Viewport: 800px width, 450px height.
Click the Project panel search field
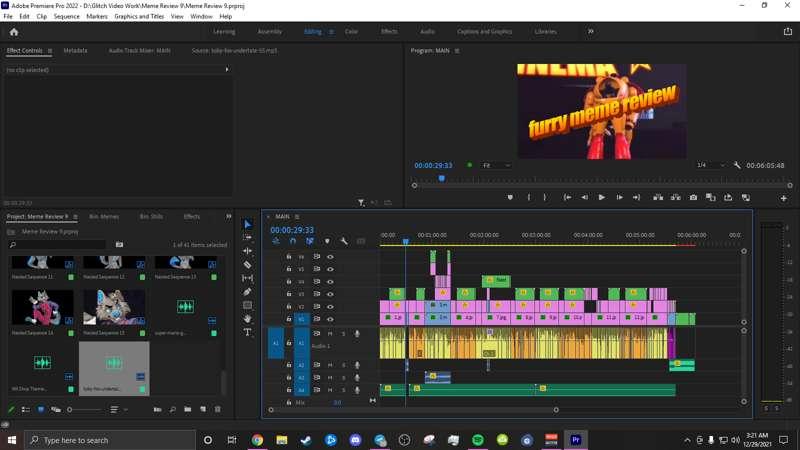57,245
